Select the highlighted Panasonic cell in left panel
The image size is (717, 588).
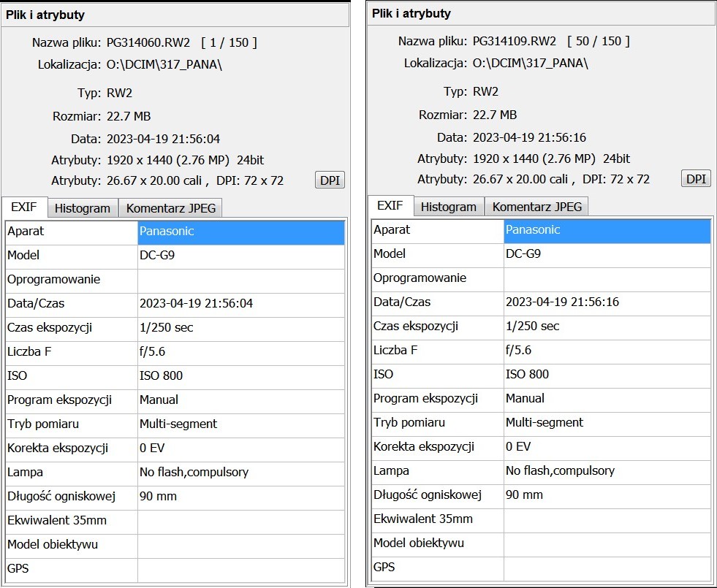240,232
